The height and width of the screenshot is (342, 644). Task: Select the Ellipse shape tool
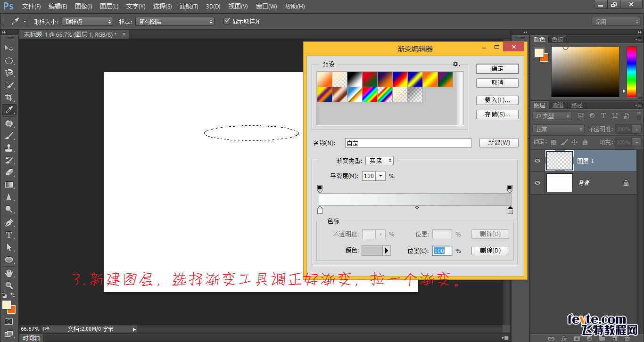pyautogui.click(x=9, y=260)
